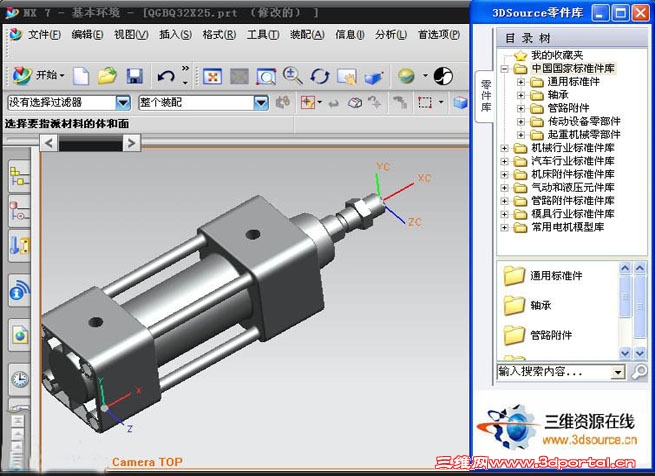655x476 pixels.
Task: Open the 首选项(P) menu
Action: click(x=439, y=35)
